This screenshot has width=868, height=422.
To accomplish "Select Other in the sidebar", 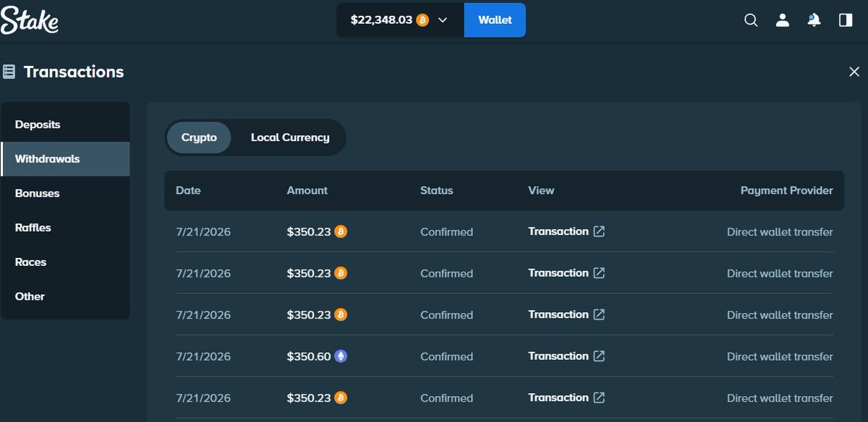I will (x=65, y=296).
